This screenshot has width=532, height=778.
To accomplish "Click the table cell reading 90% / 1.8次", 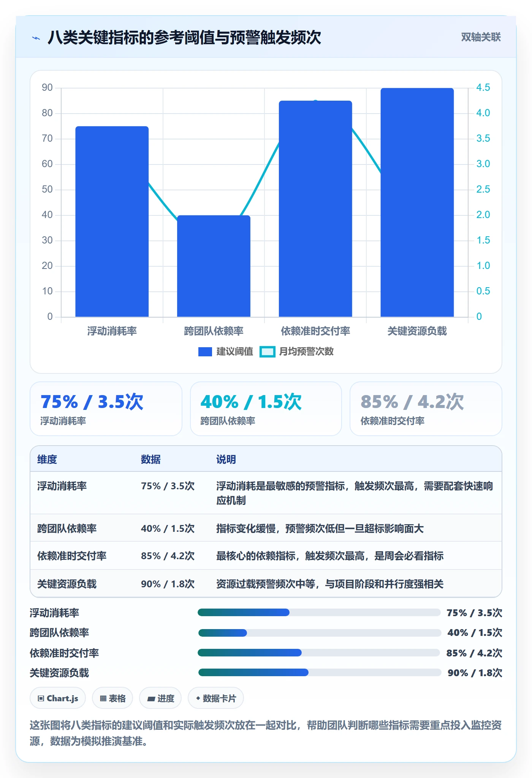I will [168, 584].
